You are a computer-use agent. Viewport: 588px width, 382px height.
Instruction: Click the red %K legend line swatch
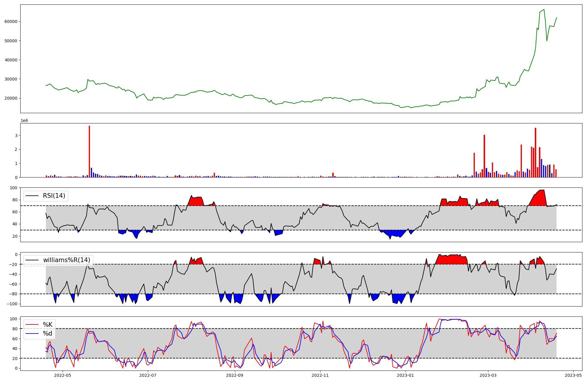32,325
